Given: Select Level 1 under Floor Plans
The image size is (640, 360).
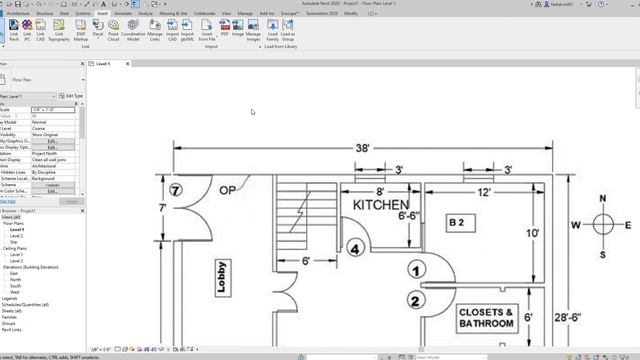Looking at the screenshot, I should [17, 230].
